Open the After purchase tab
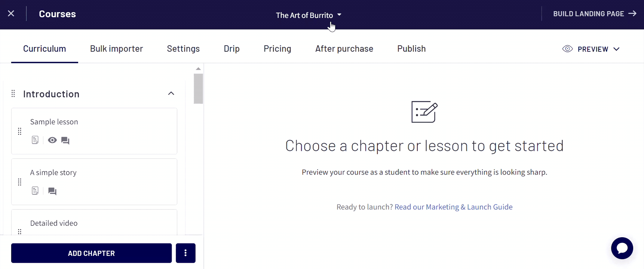Image resolution: width=644 pixels, height=269 pixels. click(x=344, y=49)
